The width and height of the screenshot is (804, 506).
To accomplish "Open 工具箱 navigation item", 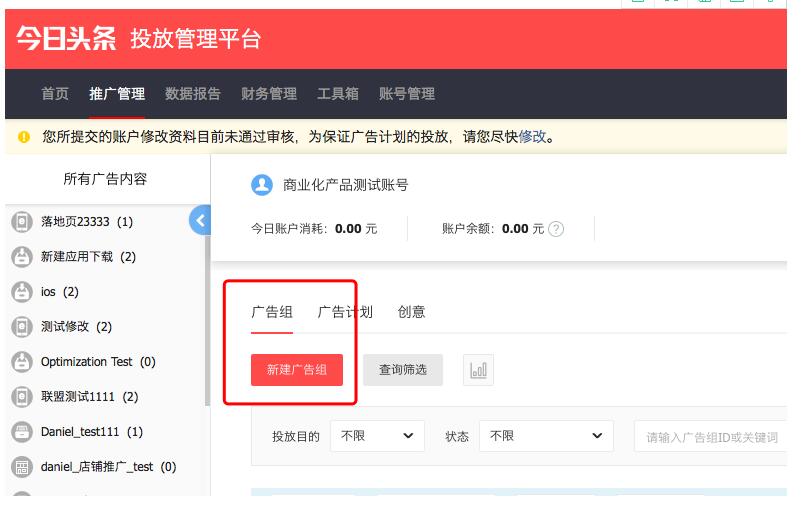I will coord(338,94).
